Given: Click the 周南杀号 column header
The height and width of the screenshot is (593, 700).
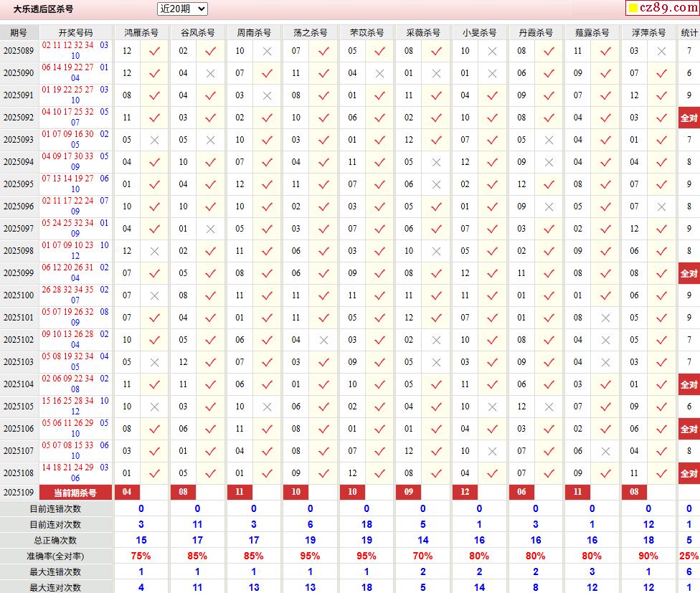Looking at the screenshot, I should click(254, 32).
